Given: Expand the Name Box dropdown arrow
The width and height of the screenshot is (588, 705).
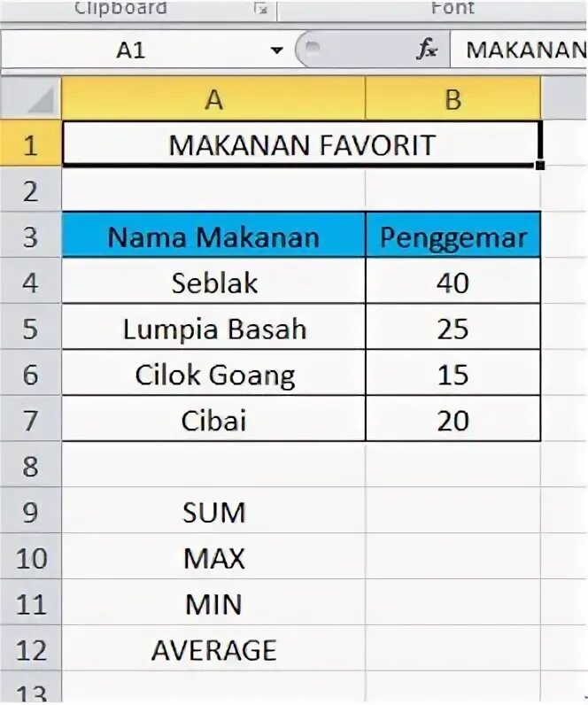Looking at the screenshot, I should (x=277, y=50).
